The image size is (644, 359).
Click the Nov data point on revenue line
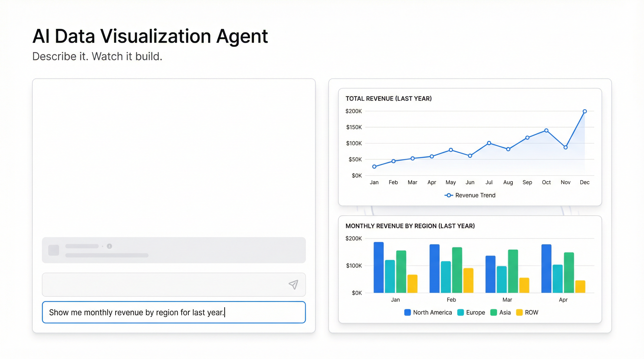coord(566,147)
